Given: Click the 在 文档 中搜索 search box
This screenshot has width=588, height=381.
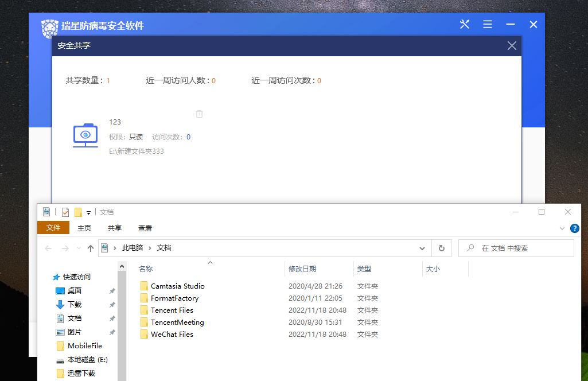Looking at the screenshot, I should coord(516,248).
